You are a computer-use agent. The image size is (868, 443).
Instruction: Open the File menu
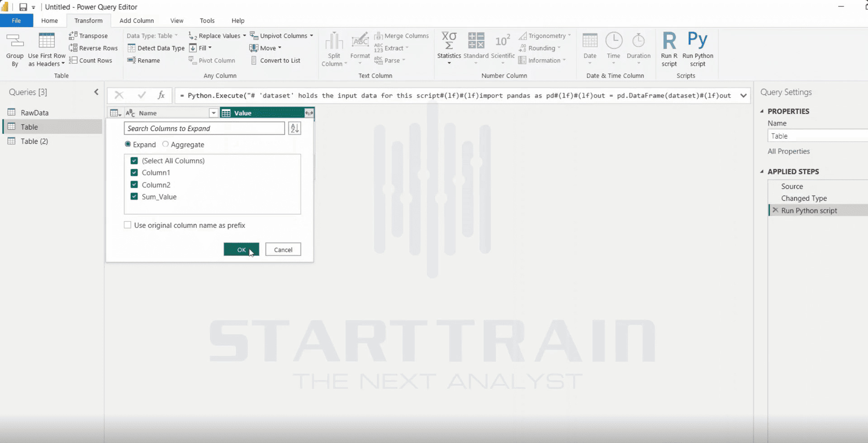tap(16, 20)
